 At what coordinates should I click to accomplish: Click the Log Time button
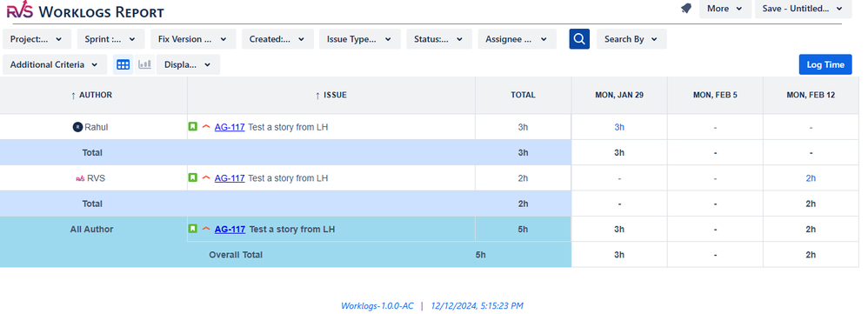[825, 64]
